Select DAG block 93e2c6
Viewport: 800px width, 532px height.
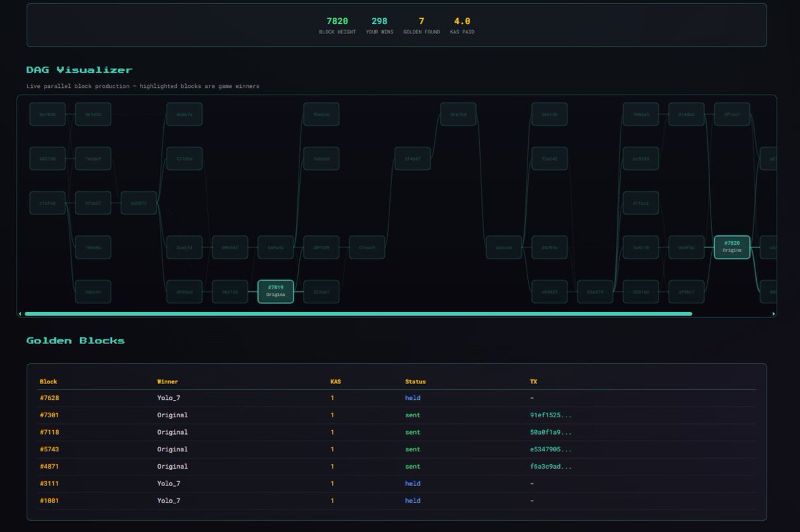pos(321,114)
